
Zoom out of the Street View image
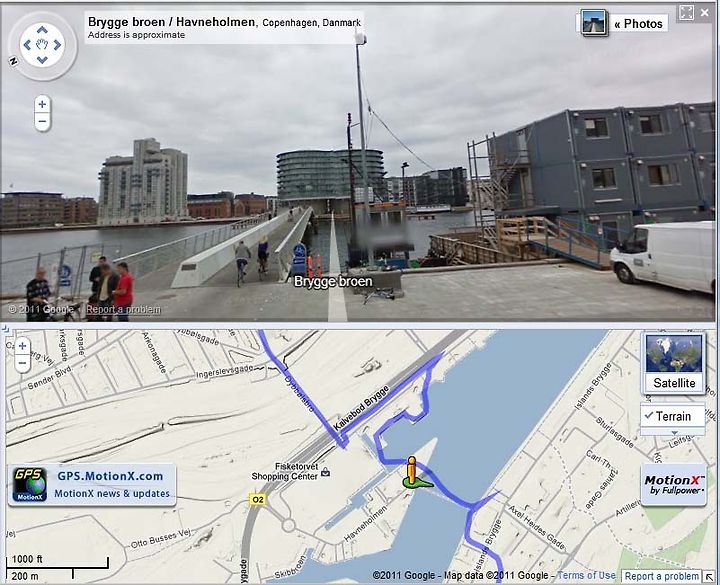coord(42,122)
